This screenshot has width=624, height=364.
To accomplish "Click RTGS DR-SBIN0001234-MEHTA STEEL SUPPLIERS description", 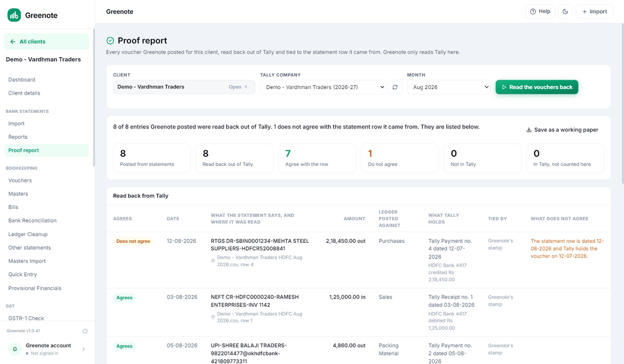I will click(260, 245).
